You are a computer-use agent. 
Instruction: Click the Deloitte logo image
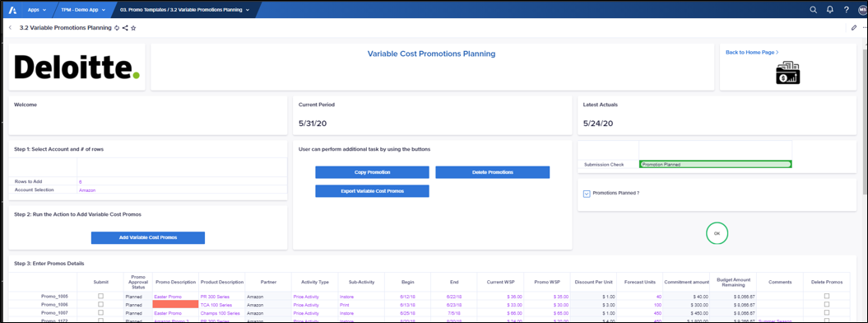(x=77, y=67)
